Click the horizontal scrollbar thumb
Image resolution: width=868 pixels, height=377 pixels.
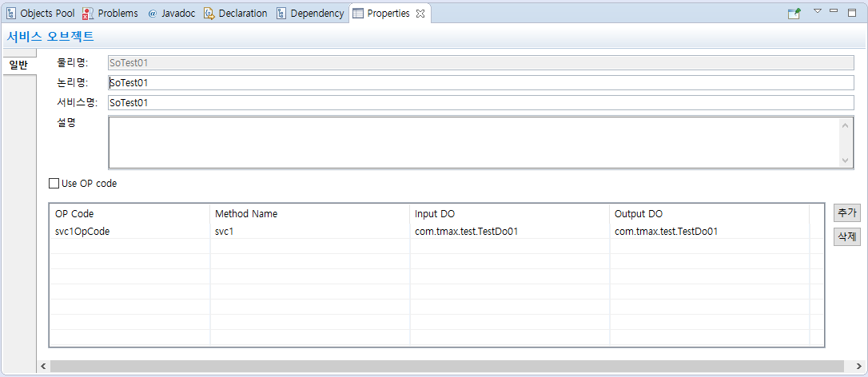tap(447, 366)
